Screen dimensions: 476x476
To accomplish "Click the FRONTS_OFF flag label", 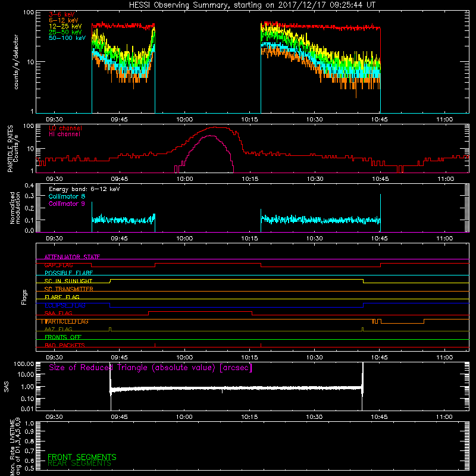I will 63,337.
